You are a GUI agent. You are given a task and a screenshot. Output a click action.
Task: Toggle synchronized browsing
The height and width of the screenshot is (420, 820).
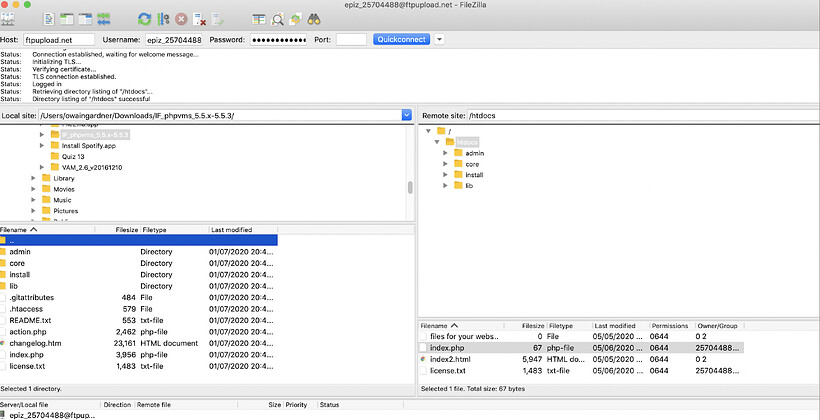[x=295, y=20]
